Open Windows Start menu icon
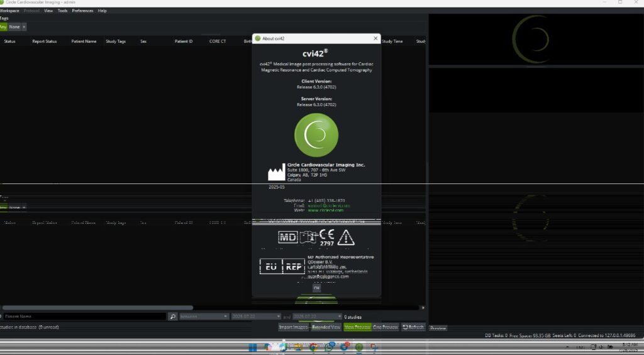 [253, 347]
